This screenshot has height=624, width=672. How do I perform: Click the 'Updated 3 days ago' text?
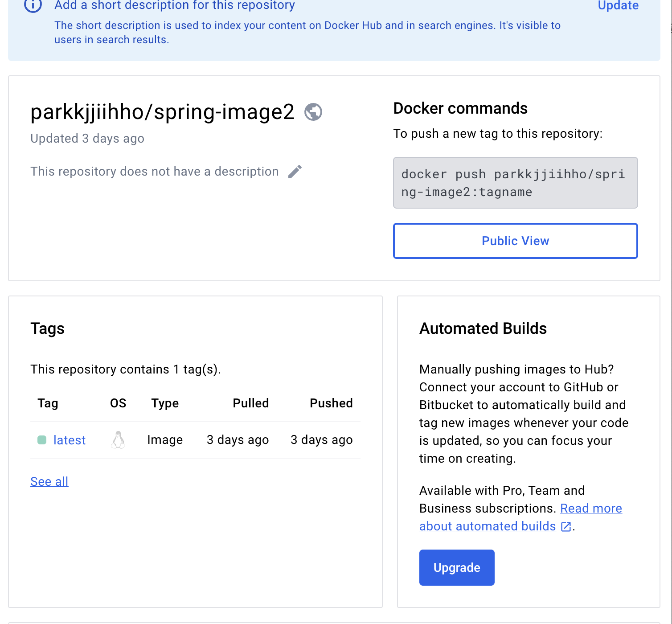click(x=87, y=139)
